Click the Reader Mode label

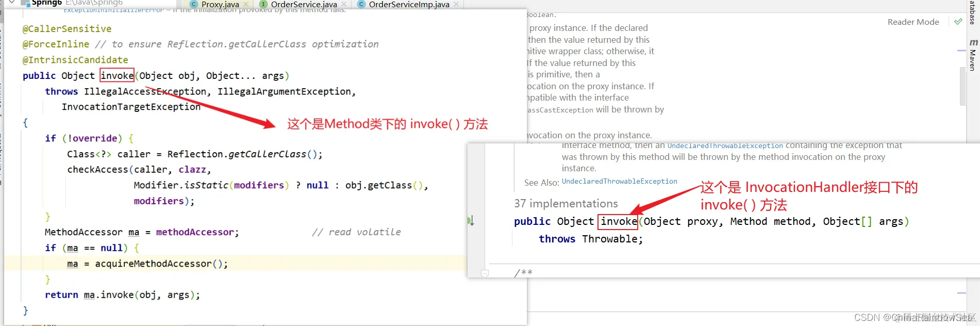913,22
